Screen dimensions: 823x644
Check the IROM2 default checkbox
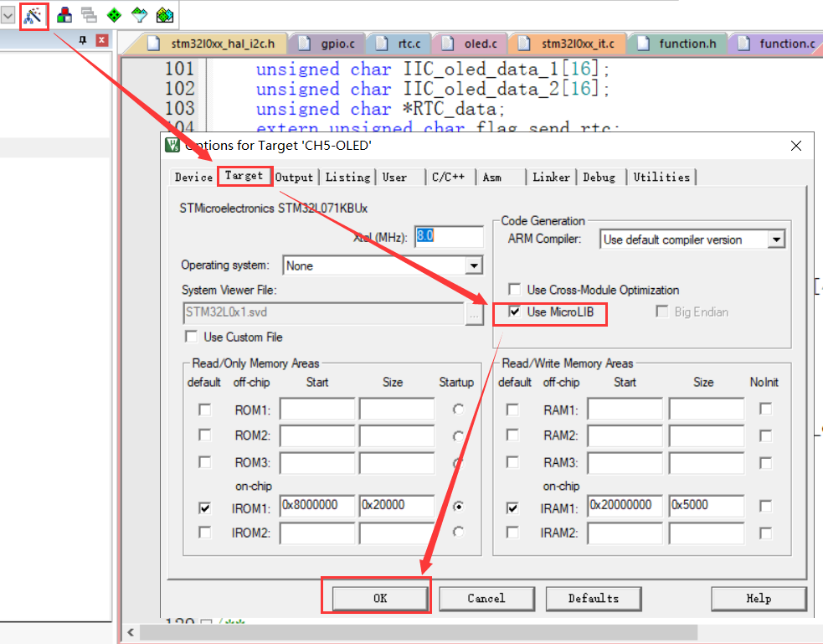[x=204, y=533]
